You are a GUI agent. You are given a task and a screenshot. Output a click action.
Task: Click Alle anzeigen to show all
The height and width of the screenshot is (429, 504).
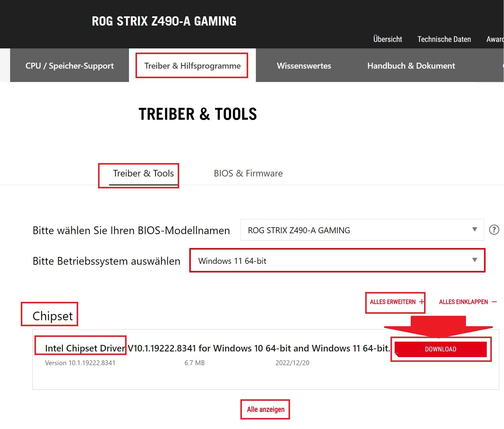(265, 409)
